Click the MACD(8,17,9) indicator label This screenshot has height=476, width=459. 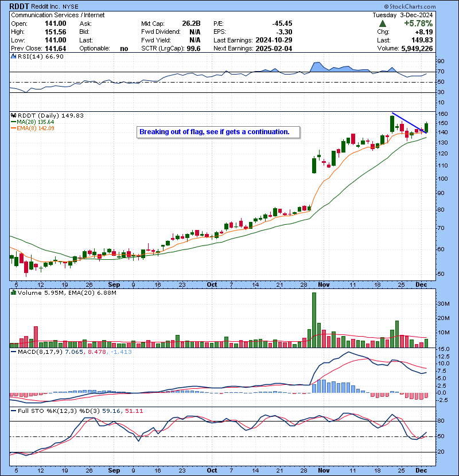40,352
